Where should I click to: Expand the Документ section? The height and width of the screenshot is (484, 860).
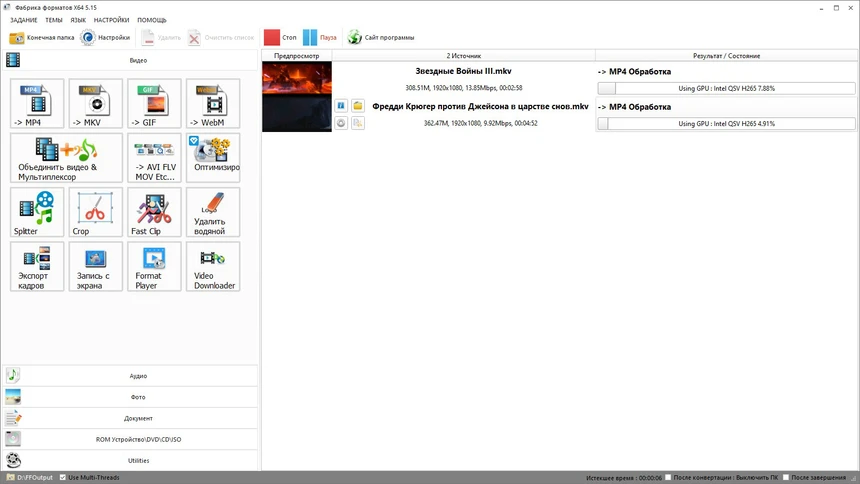point(130,418)
